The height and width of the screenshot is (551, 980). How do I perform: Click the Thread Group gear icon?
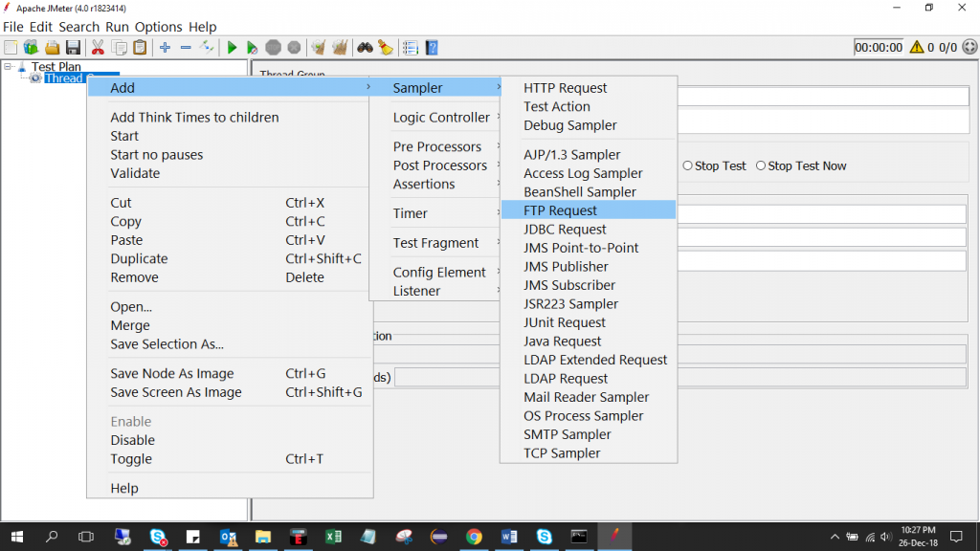(35, 78)
